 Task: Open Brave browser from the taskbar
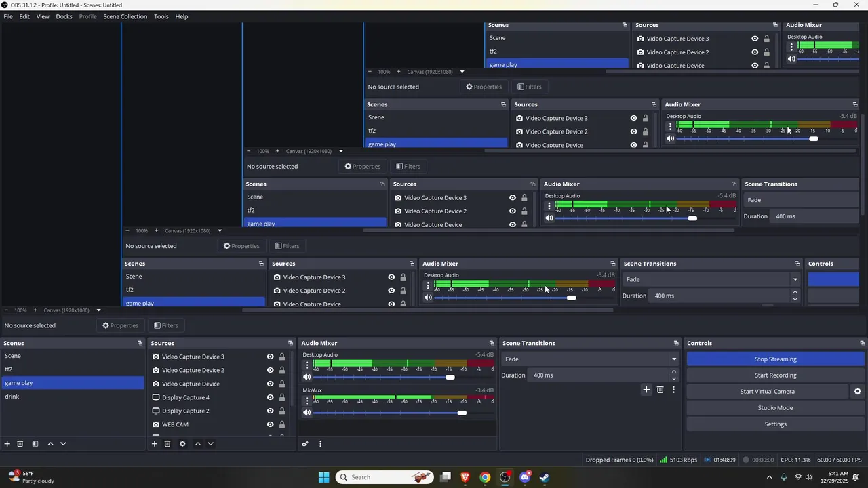465,477
